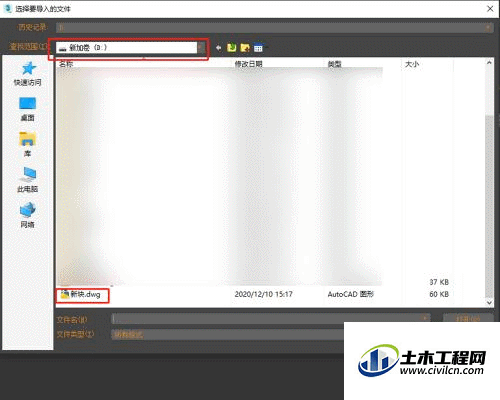Expand the history (历史记录) dropdown arrow

pos(488,28)
